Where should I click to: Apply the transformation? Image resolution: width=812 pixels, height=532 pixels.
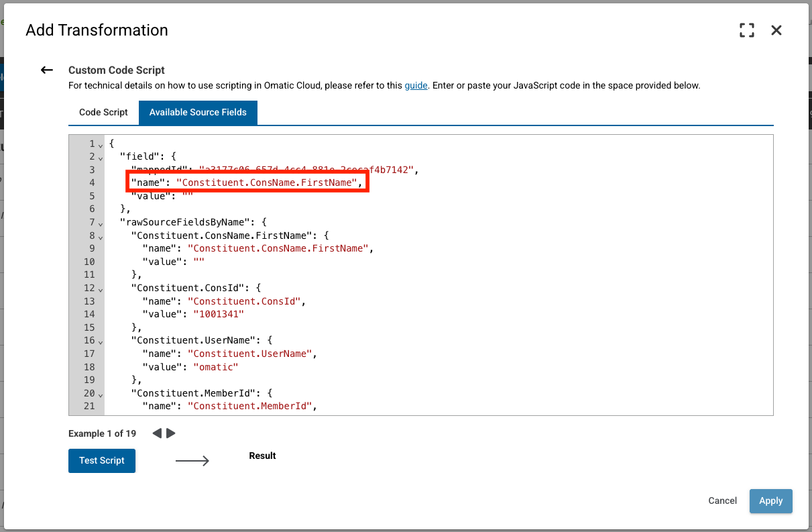point(771,501)
